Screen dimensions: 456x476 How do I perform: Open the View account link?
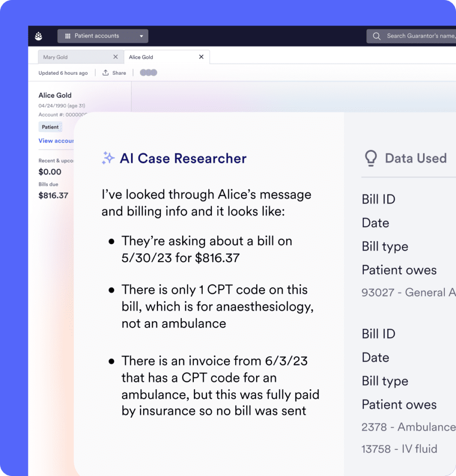click(56, 141)
